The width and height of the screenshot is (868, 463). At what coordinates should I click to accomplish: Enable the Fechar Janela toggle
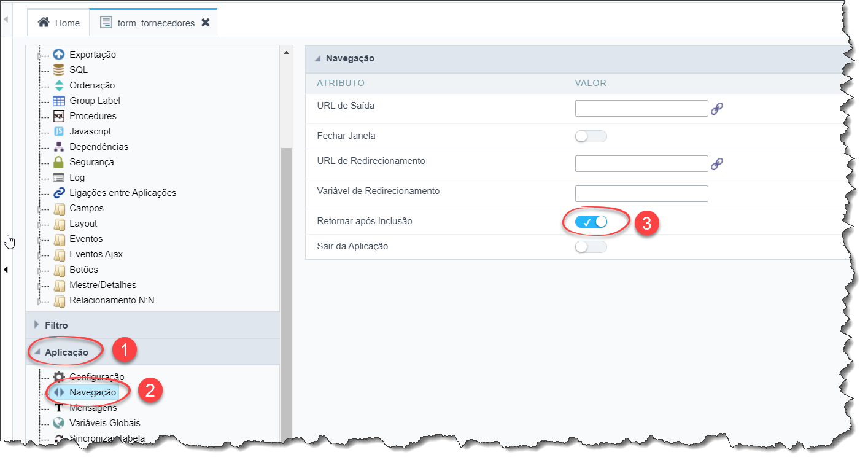[591, 136]
